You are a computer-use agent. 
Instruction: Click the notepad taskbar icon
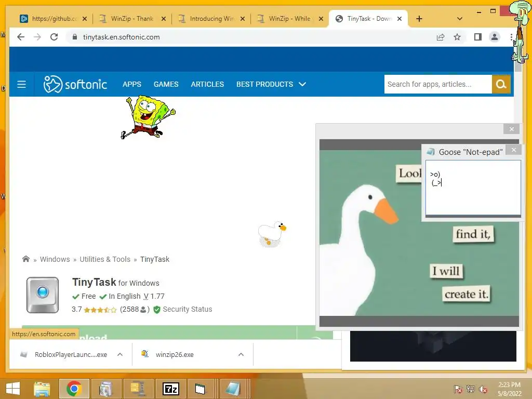[233, 389]
